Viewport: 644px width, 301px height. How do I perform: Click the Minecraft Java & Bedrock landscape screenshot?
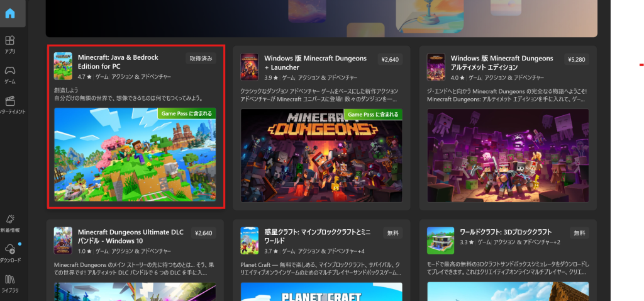tap(135, 155)
